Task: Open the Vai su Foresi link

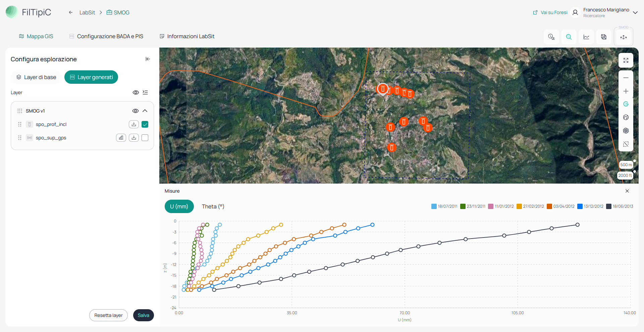Action: point(550,12)
